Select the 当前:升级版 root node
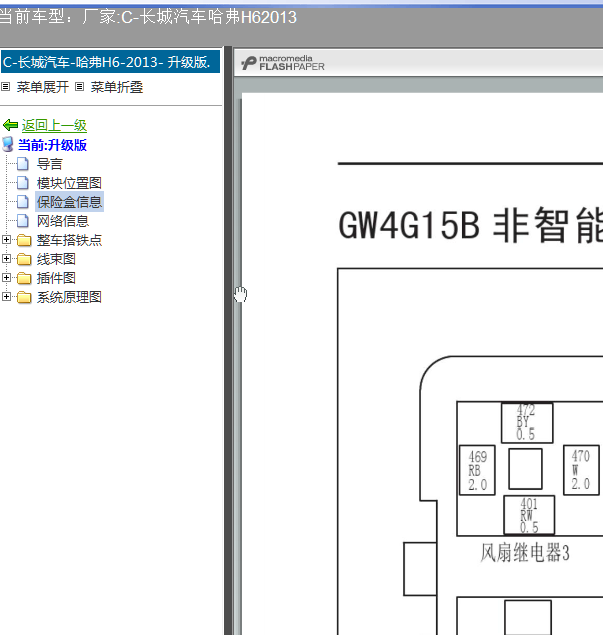Viewport: 603px width, 635px height. coord(52,145)
